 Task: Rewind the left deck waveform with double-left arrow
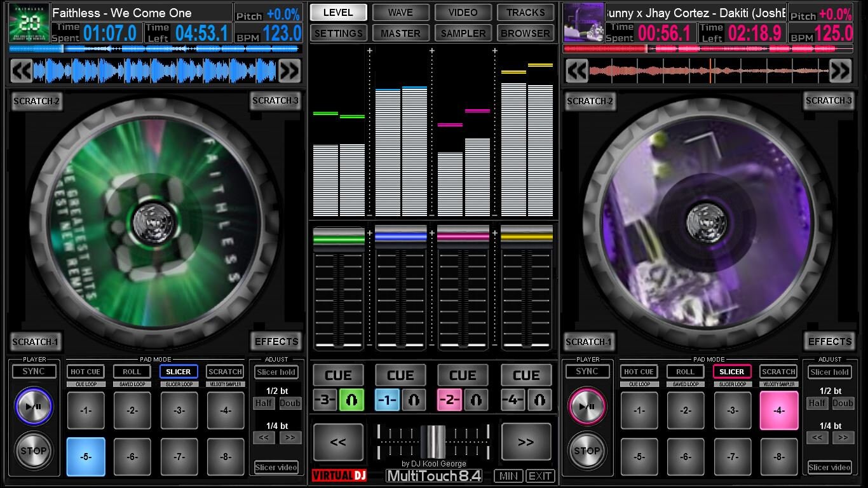(21, 71)
